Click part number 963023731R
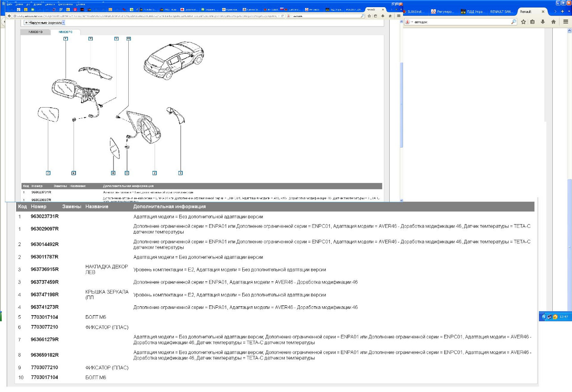The image size is (572, 392). 45,217
